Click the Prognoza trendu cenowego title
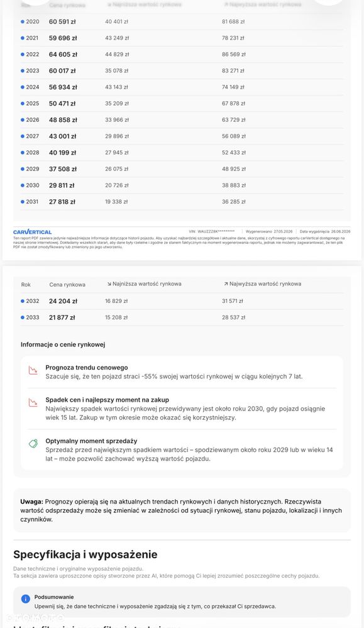 pos(87,367)
